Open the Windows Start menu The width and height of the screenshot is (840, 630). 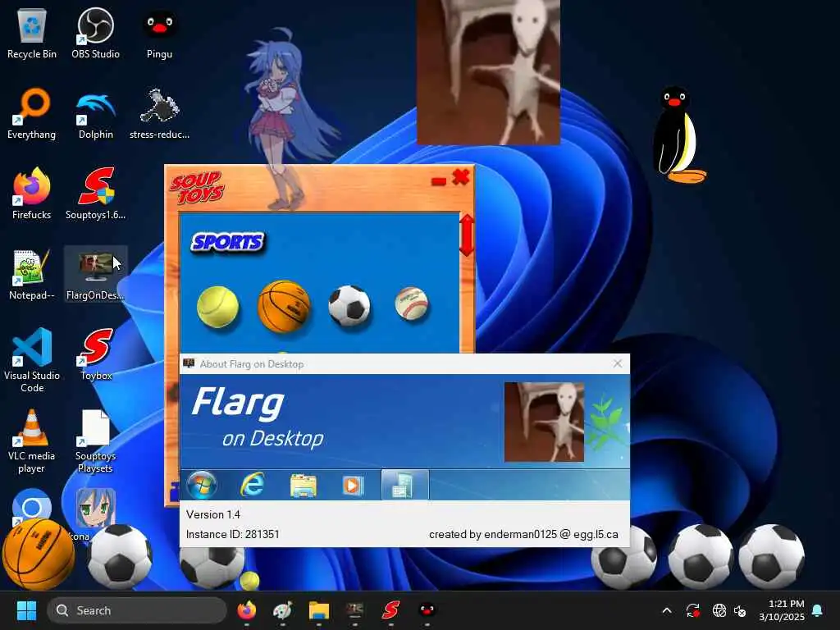point(26,610)
